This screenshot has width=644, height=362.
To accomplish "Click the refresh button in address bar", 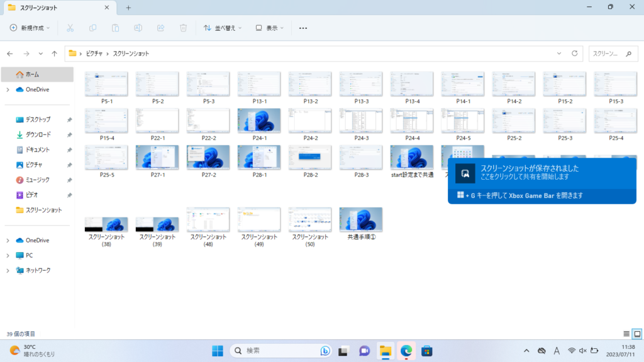I will (575, 53).
